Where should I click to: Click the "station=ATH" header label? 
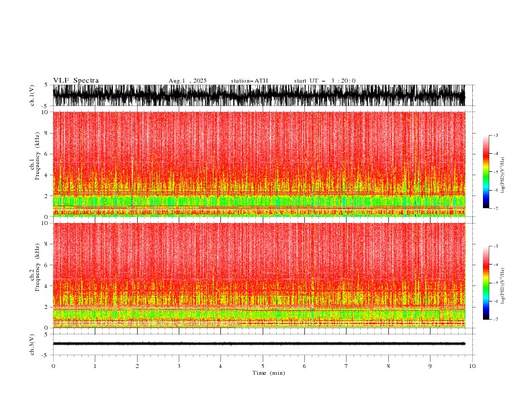(249, 81)
